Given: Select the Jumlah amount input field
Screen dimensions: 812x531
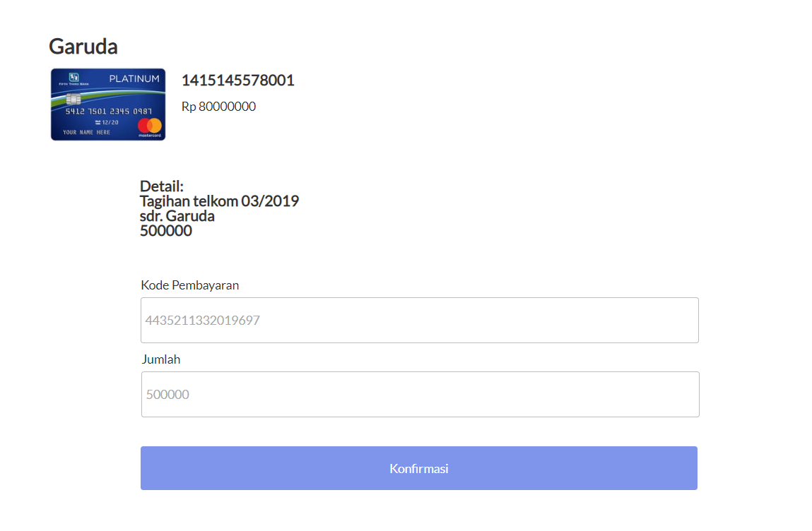Looking at the screenshot, I should pyautogui.click(x=420, y=395).
